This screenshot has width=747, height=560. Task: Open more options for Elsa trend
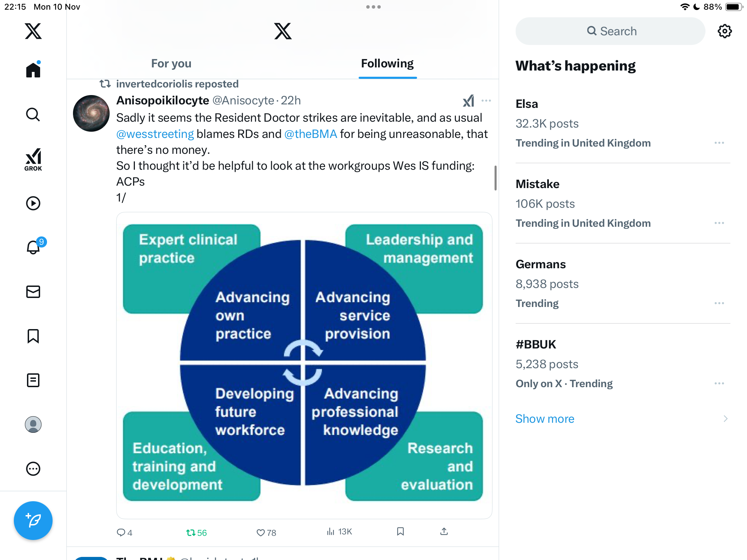pyautogui.click(x=719, y=143)
